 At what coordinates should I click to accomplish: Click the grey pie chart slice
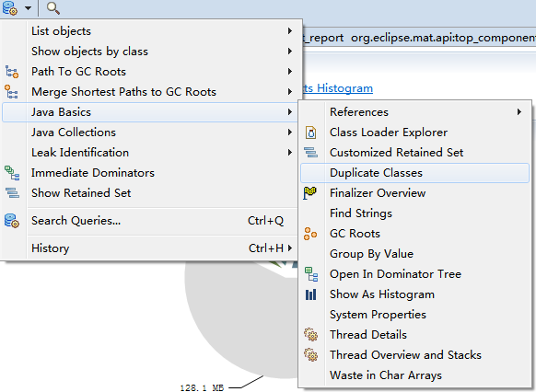tap(239, 325)
